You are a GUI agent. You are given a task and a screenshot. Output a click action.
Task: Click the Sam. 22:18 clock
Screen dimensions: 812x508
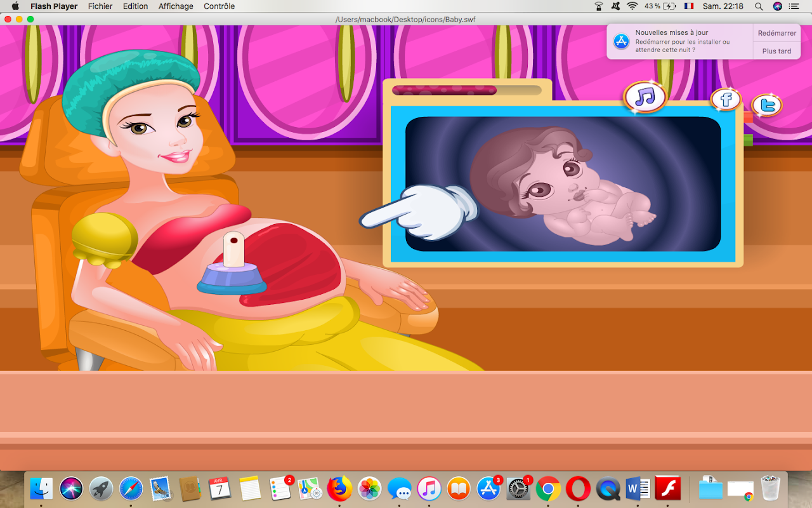723,6
